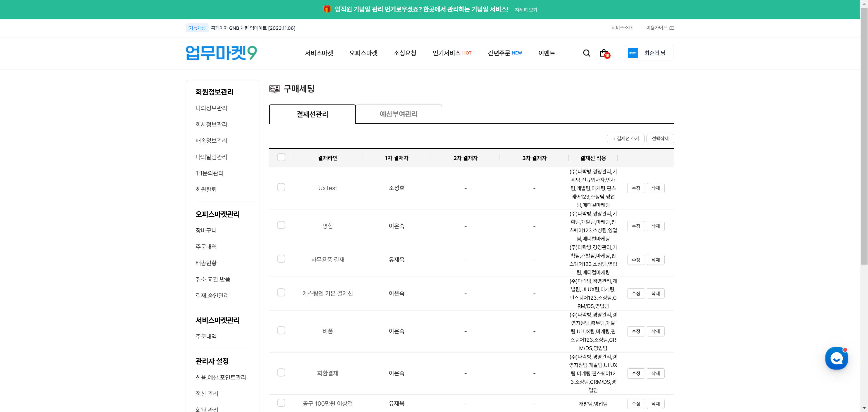This screenshot has width=868, height=412.
Task: Click 수정 for the UxTest row
Action: coord(636,188)
